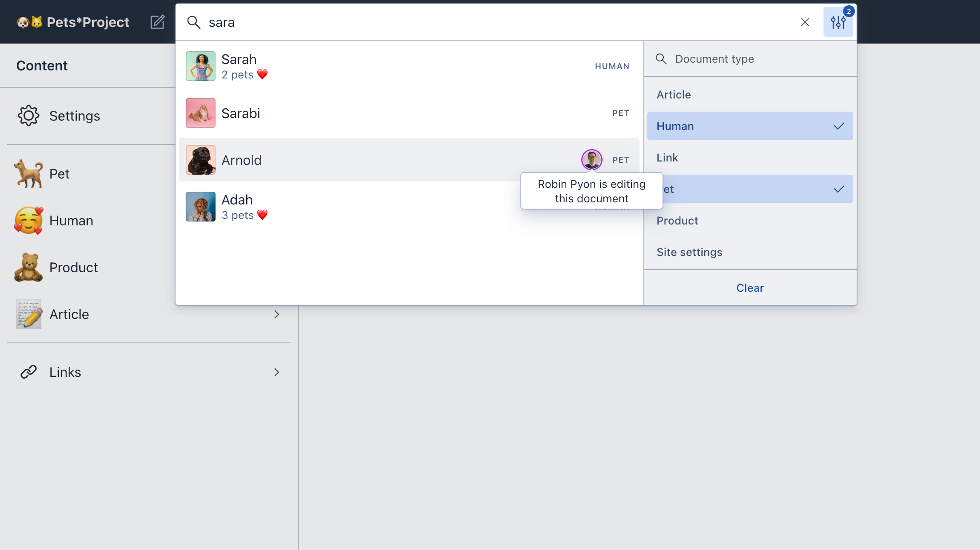Expand the Article list chevron

tap(277, 314)
